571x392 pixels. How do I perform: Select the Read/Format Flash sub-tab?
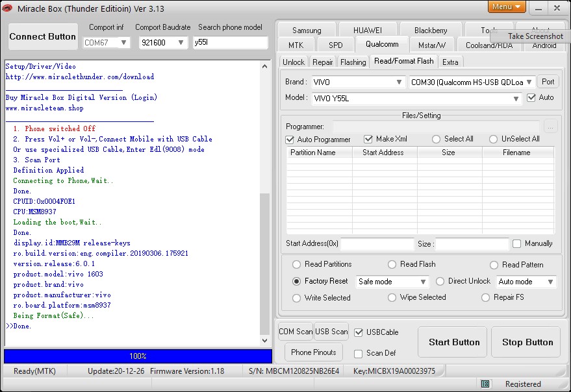click(404, 61)
